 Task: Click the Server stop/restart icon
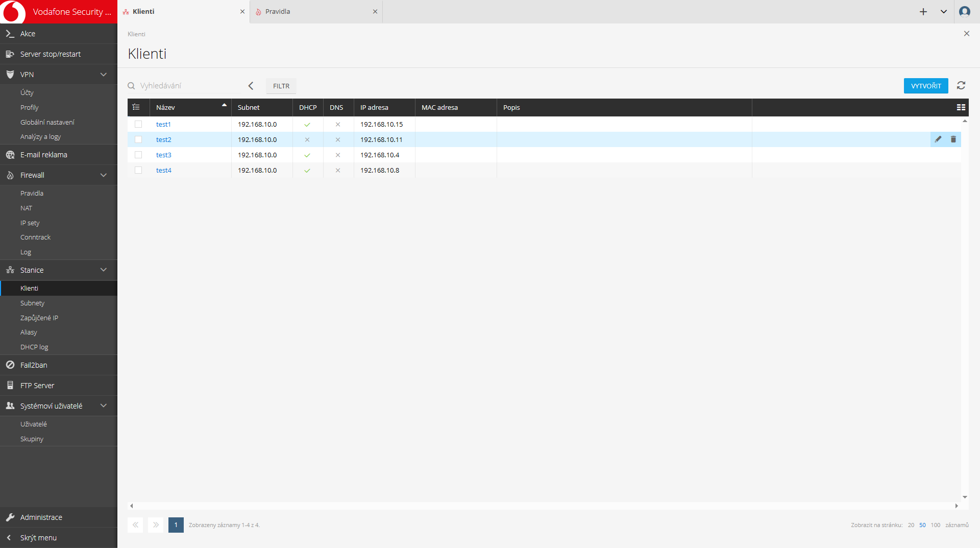pyautogui.click(x=10, y=54)
